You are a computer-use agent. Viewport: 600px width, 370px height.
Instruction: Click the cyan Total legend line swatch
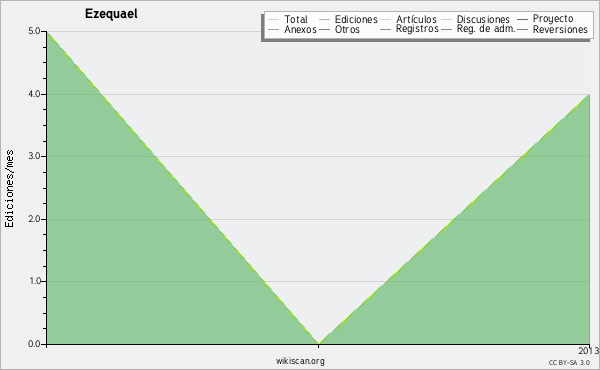274,19
